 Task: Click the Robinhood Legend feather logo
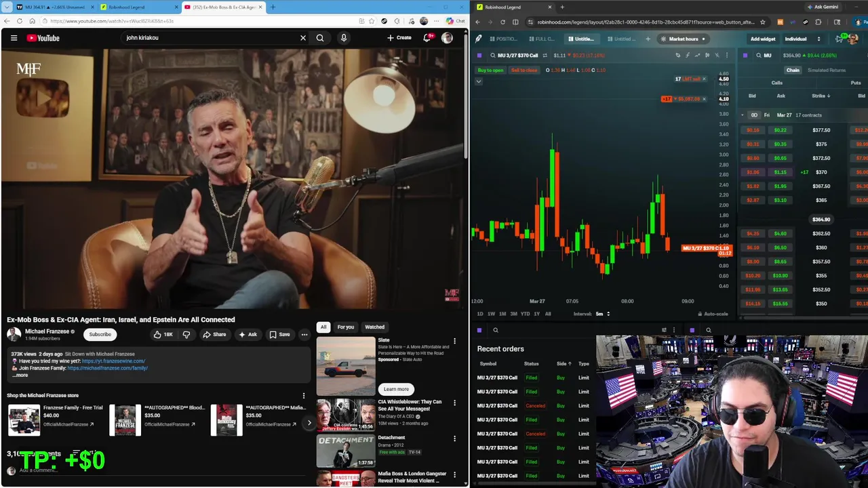[479, 39]
